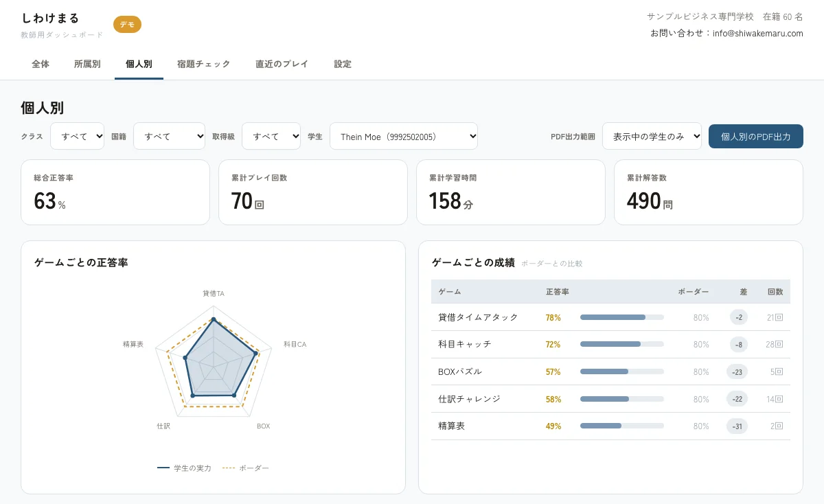Click the -31 difference badge
The height and width of the screenshot is (504, 824).
(x=737, y=426)
